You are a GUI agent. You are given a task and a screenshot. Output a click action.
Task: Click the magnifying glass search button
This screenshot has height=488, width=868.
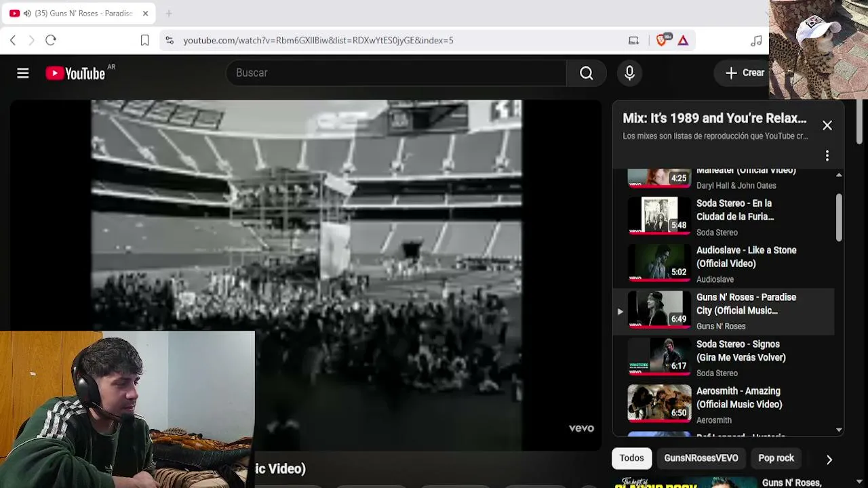[x=587, y=73]
